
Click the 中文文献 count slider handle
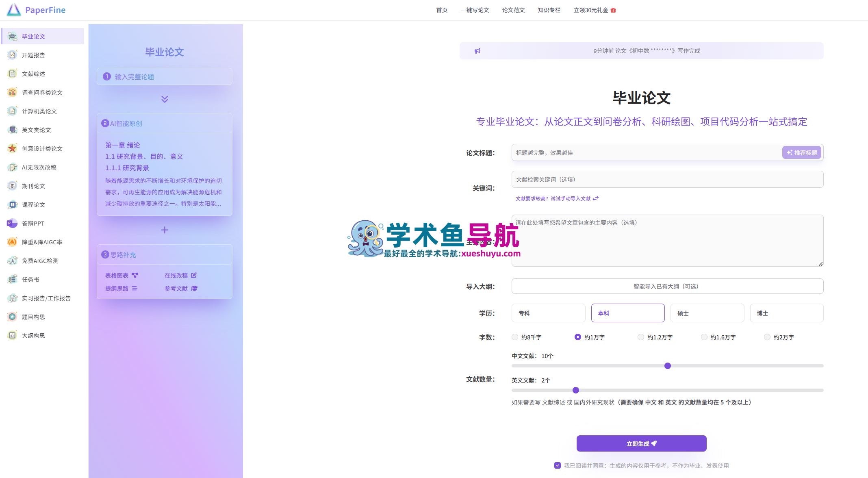pos(668,366)
